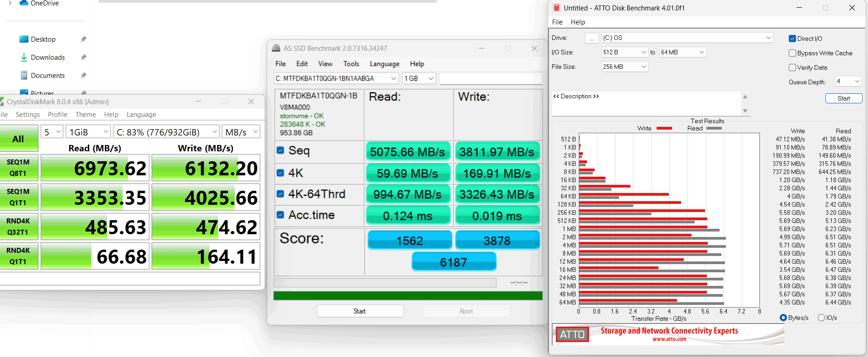Click the Description scrollbar up arrow in ATTO

point(745,96)
